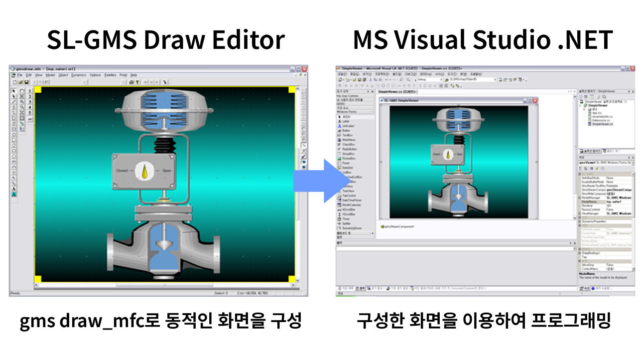Select App.ico in Solution Explorer
Viewport: 644px width, 362px height.
click(596, 113)
